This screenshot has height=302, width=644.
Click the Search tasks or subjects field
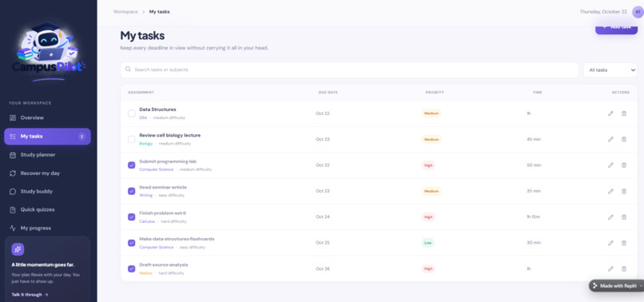click(349, 70)
